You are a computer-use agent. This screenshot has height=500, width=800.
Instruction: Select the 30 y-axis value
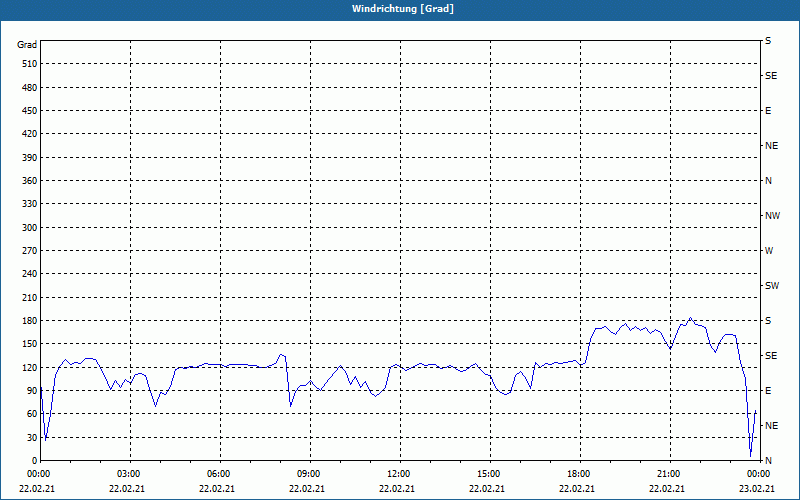[32, 437]
